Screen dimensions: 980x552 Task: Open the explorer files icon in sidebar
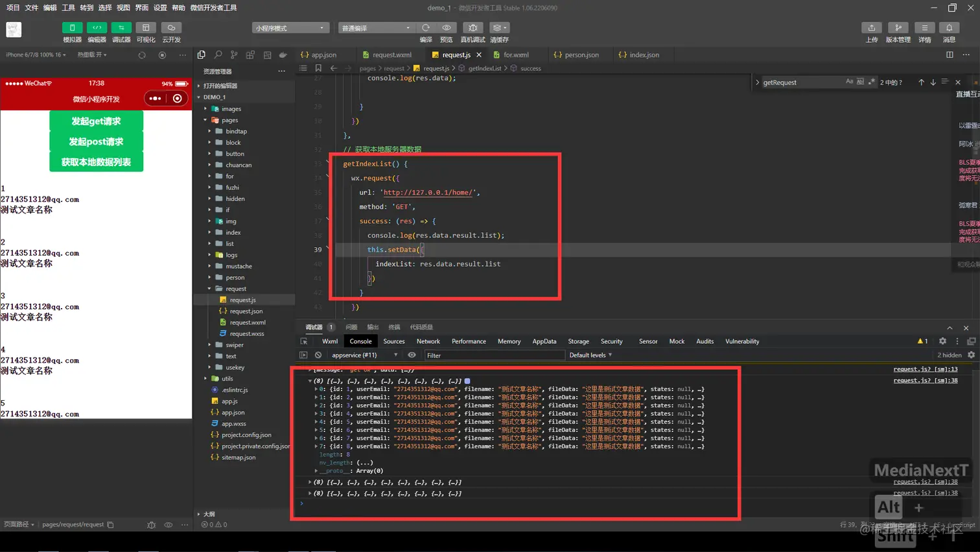pyautogui.click(x=202, y=55)
